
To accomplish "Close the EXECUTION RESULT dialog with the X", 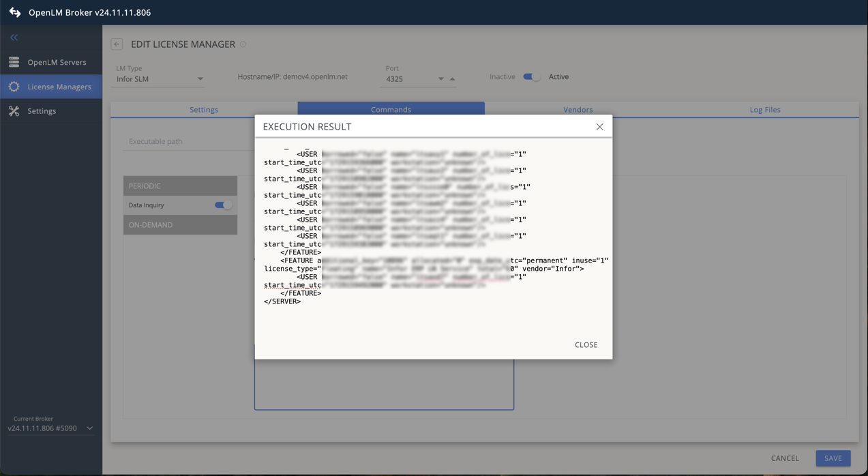I will 599,127.
